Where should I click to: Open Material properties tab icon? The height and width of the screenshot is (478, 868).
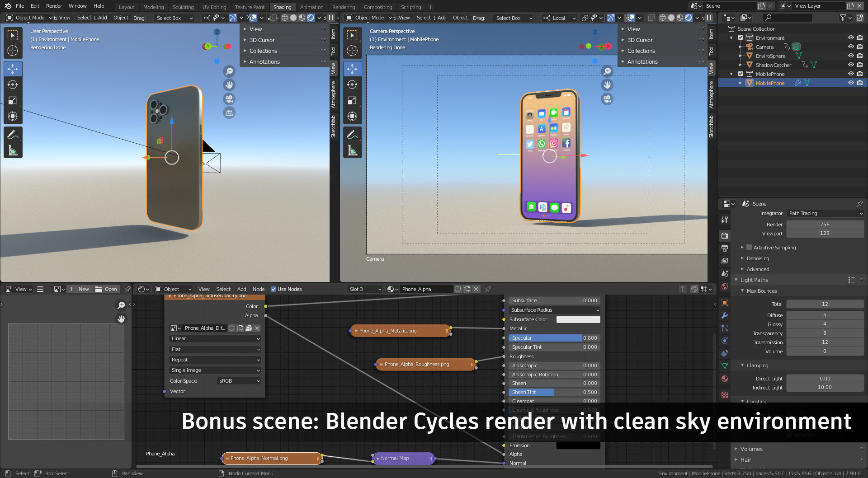725,379
